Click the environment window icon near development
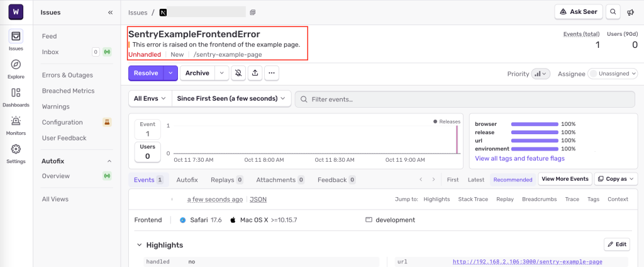The width and height of the screenshot is (644, 267). pyautogui.click(x=369, y=220)
